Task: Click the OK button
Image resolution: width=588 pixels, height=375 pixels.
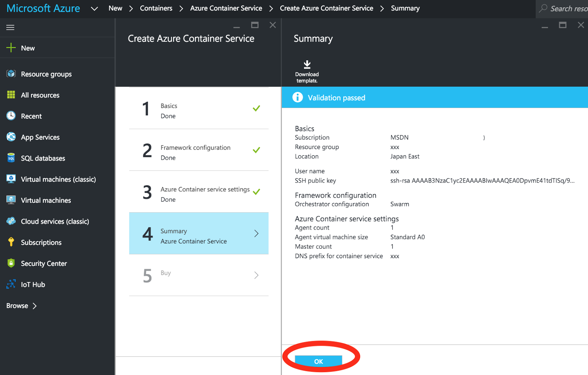Action: click(318, 361)
